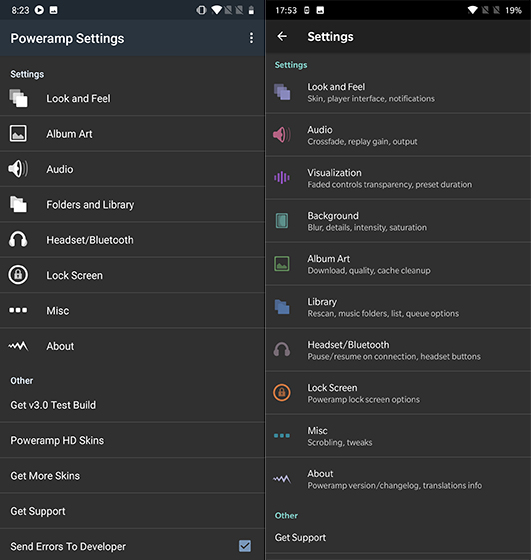Screen dimensions: 531x560
Task: Open About: Poweramp version/changelog
Action: [x=398, y=479]
